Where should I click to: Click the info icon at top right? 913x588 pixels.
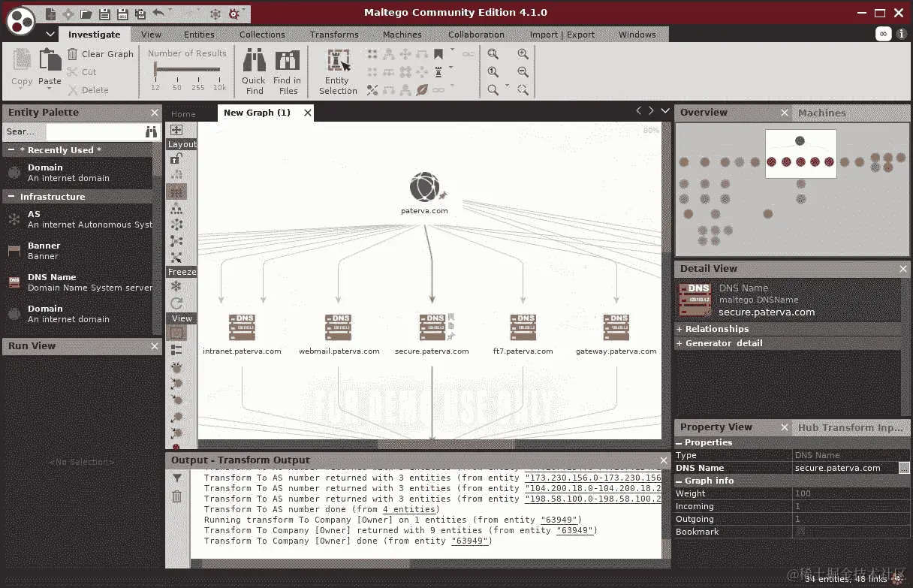click(902, 35)
